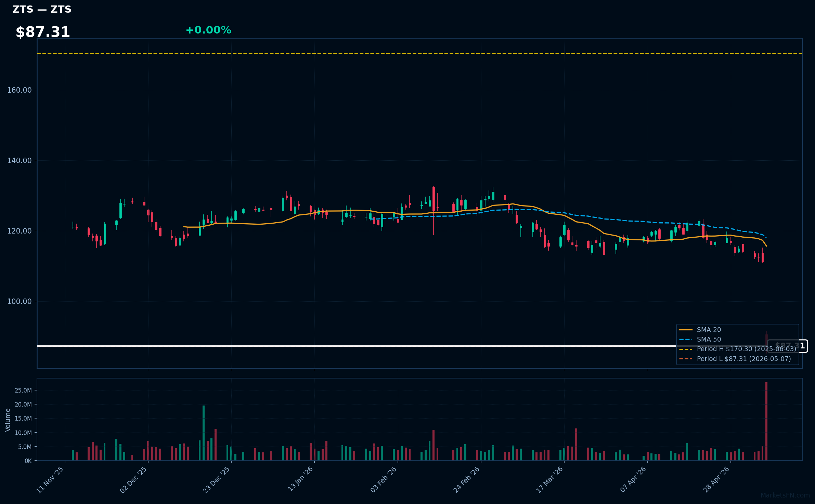
Task: Click the tallest red volume bar at far right
Action: [x=766, y=421]
